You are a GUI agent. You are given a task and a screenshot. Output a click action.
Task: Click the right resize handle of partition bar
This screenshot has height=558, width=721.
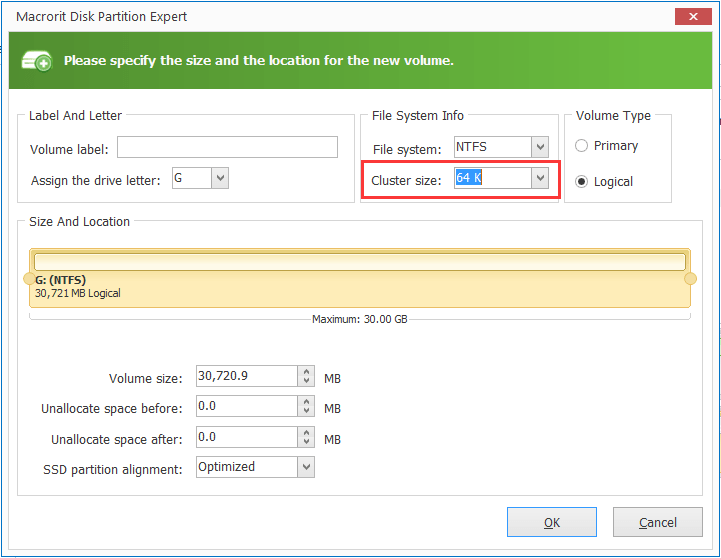[690, 279]
